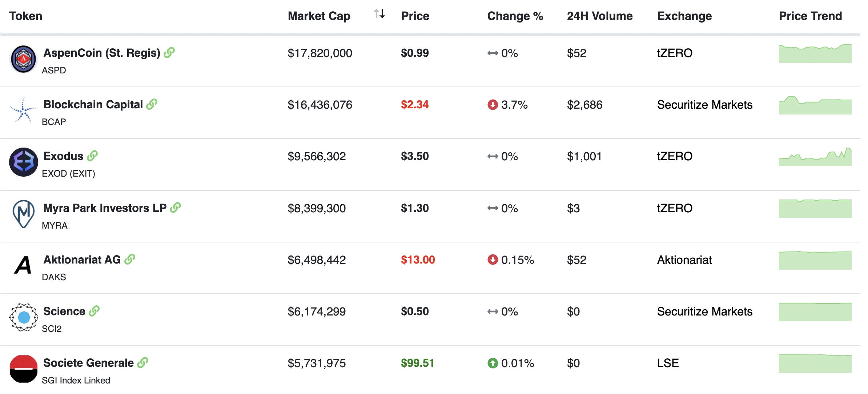The height and width of the screenshot is (394, 868).
Task: View the Societe Generale price trend chart
Action: point(815,363)
